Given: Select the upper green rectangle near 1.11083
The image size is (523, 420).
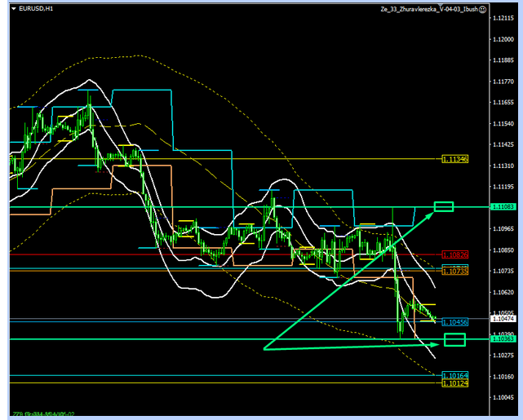Looking at the screenshot, I should [443, 206].
